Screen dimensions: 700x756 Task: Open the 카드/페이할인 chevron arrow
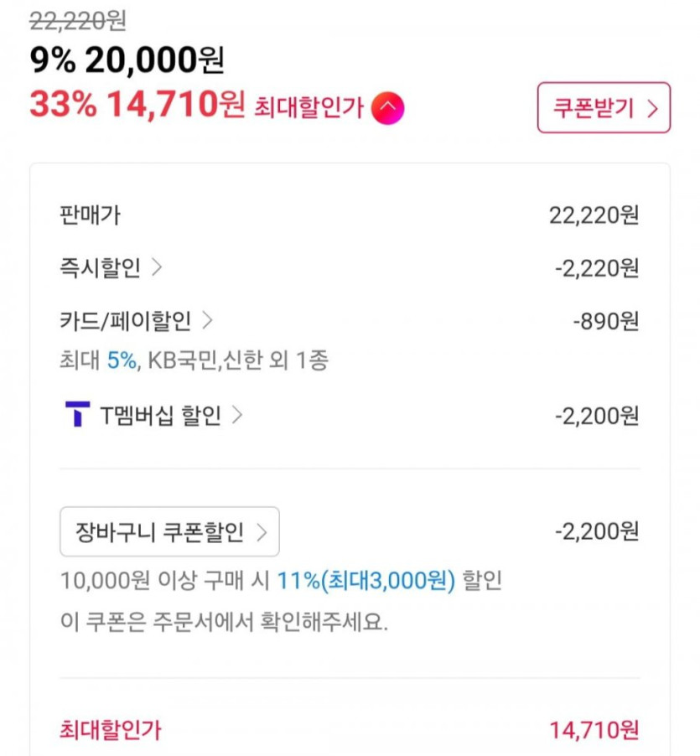208,320
